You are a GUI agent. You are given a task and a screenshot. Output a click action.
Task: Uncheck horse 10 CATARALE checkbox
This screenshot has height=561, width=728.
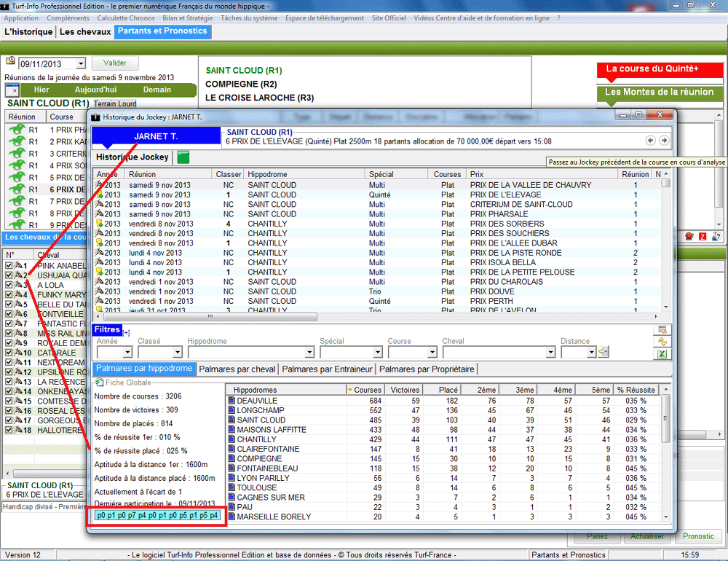pos(9,353)
